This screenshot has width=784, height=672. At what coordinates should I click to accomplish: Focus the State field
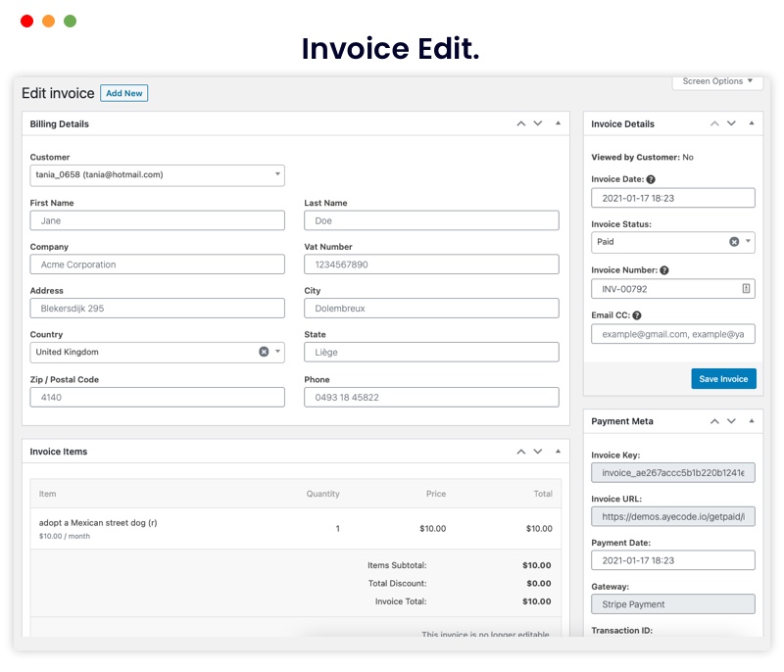tap(431, 353)
